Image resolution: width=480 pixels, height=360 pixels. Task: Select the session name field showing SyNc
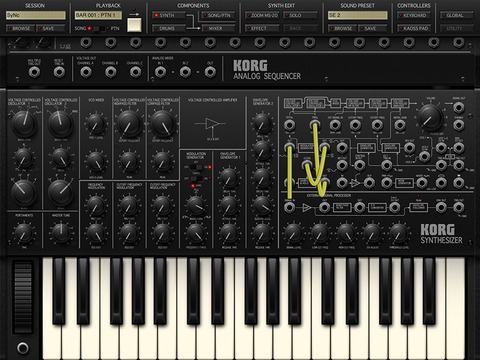(x=36, y=15)
